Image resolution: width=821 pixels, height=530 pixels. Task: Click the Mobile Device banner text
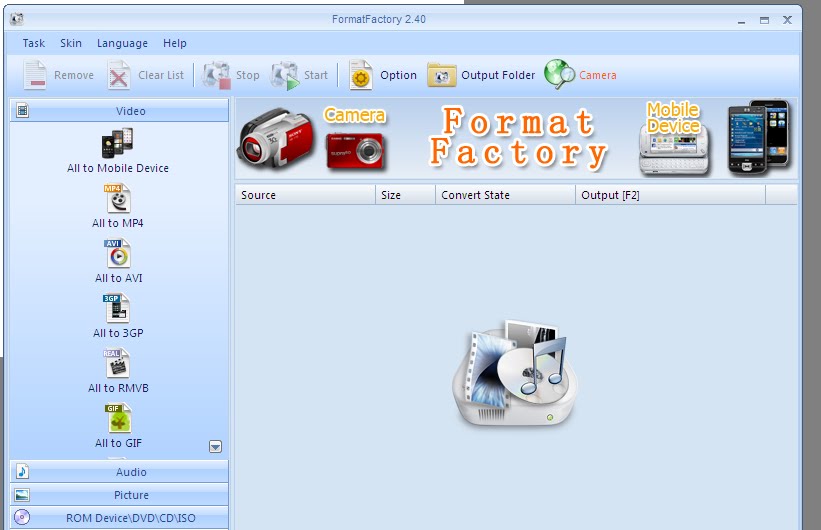(673, 117)
